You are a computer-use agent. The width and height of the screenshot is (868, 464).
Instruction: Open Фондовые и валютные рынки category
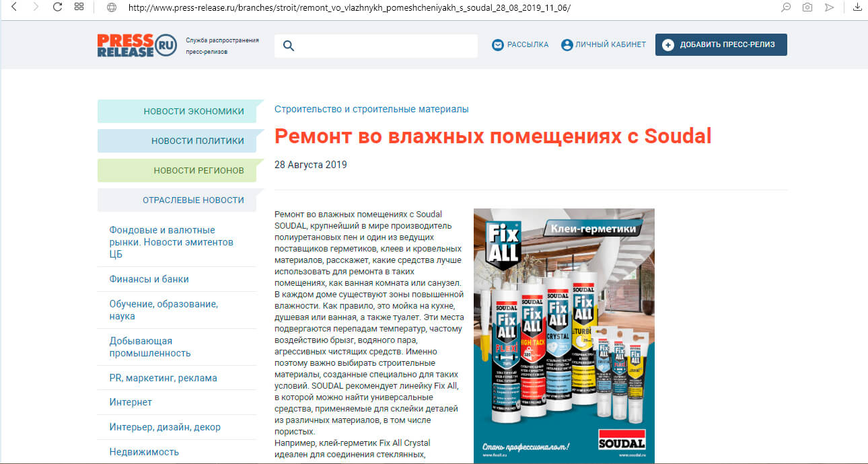(x=171, y=242)
